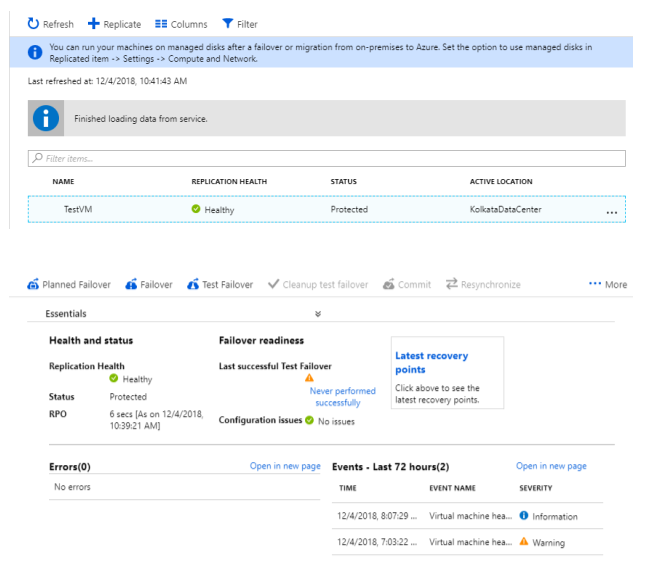This screenshot has width=658, height=575.
Task: Open Errors in new page link
Action: (x=285, y=466)
